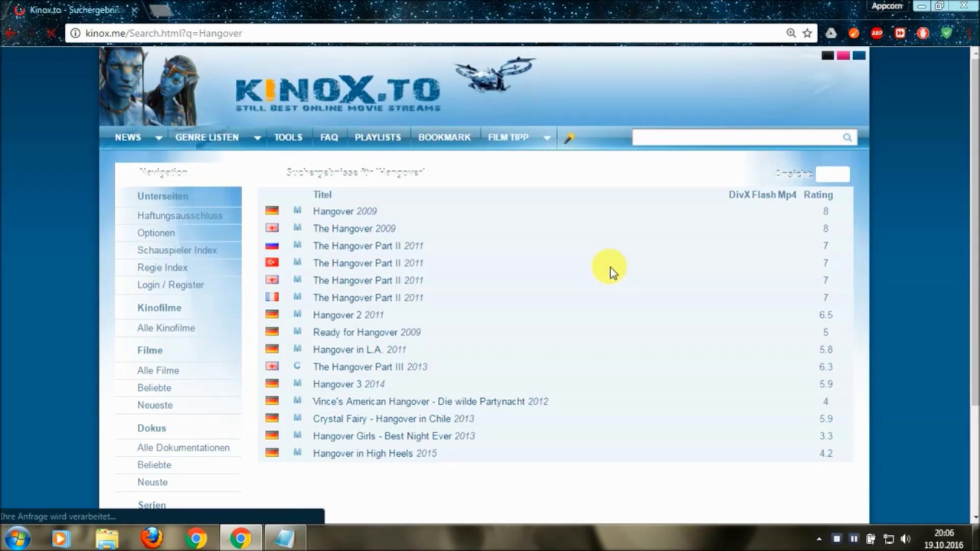Click the M icon beside Hangover 3
Screen dimensions: 980x551
[x=297, y=383]
